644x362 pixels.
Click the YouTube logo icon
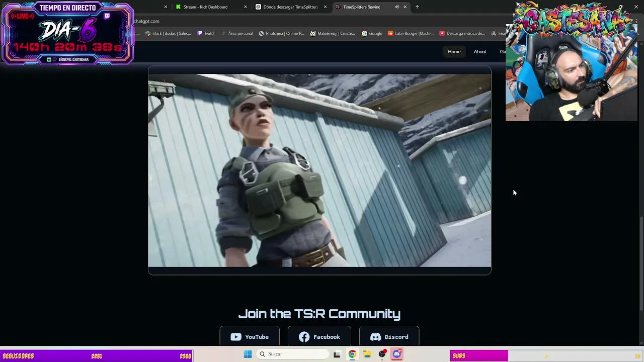236,337
